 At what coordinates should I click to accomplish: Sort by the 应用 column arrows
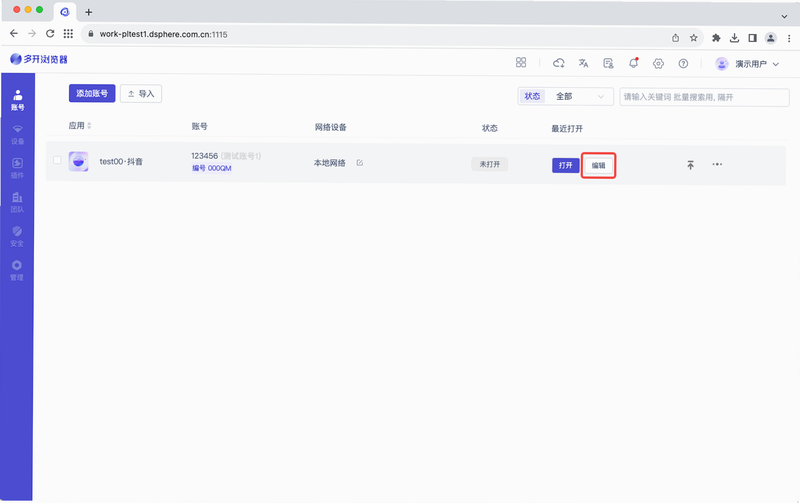coord(89,125)
